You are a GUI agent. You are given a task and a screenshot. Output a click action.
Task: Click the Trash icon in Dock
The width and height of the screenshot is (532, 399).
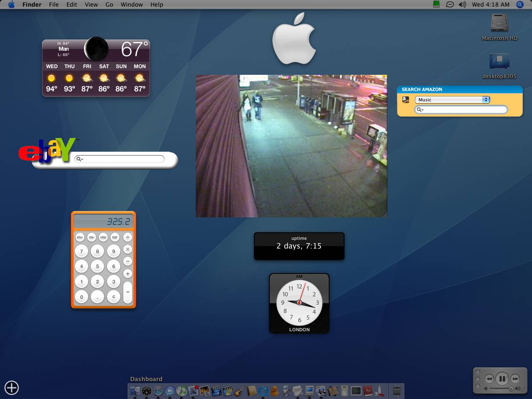click(397, 391)
